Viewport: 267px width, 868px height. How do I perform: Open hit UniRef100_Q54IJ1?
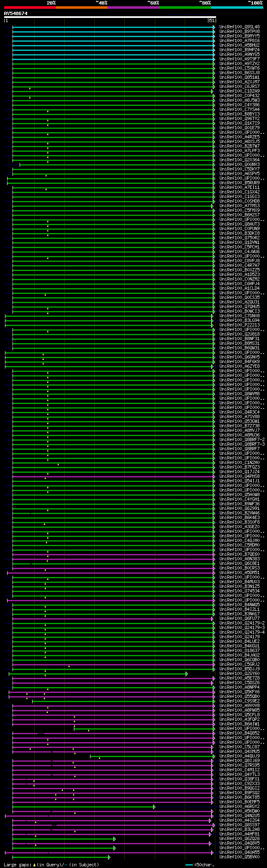(x=239, y=481)
